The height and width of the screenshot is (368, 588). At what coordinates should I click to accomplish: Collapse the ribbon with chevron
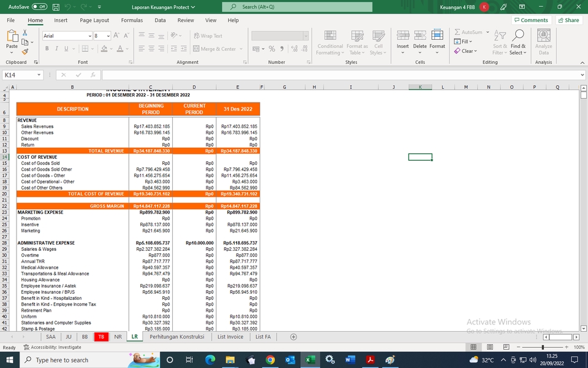tap(582, 63)
